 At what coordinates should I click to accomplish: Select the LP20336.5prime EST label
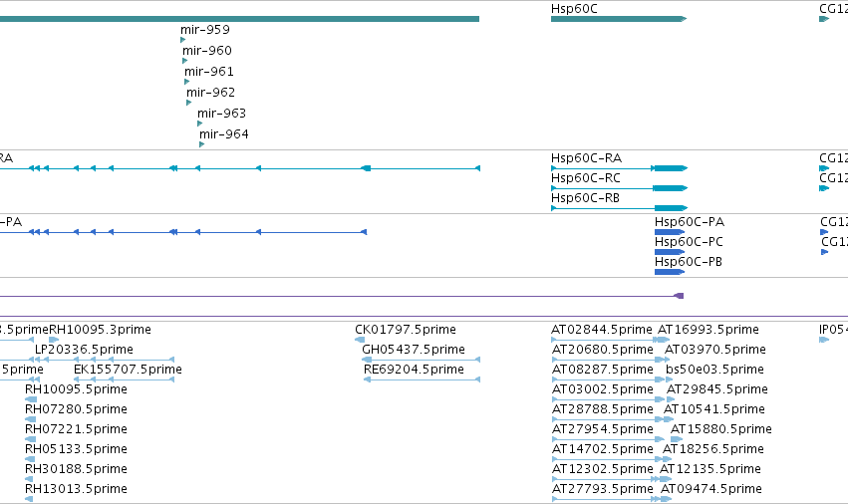coord(84,350)
